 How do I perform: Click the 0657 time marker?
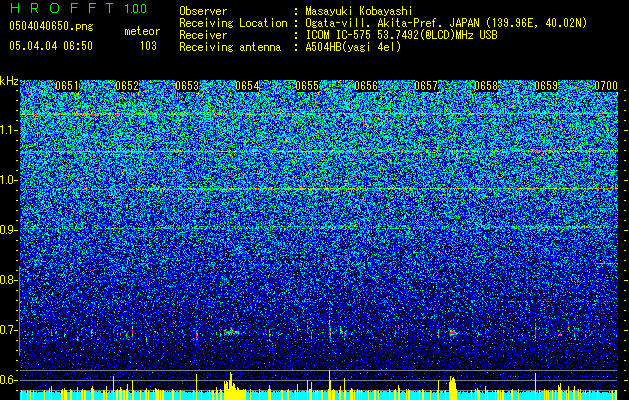[x=426, y=86]
